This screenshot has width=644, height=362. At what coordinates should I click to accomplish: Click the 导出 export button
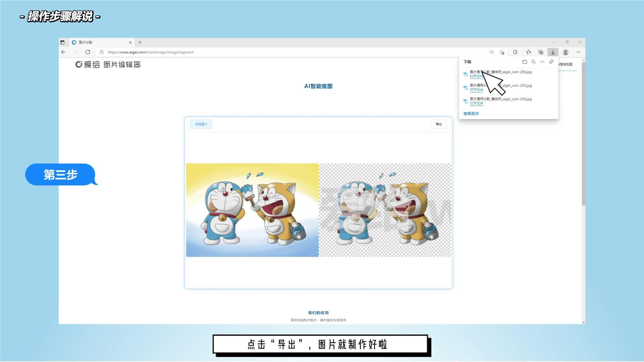click(439, 124)
